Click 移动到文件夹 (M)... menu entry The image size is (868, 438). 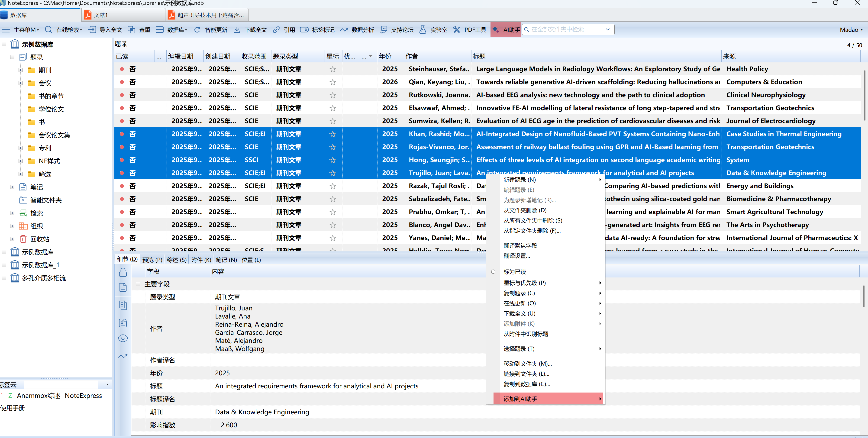(x=527, y=364)
